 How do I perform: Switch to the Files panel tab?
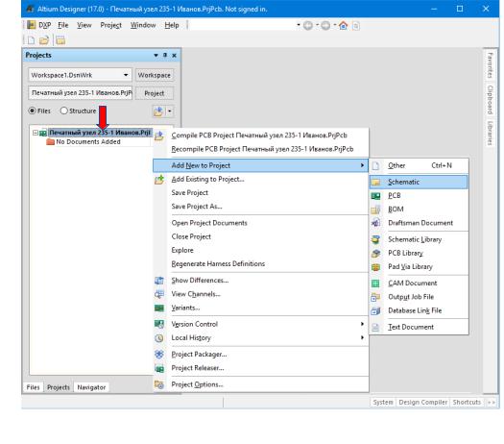[33, 387]
